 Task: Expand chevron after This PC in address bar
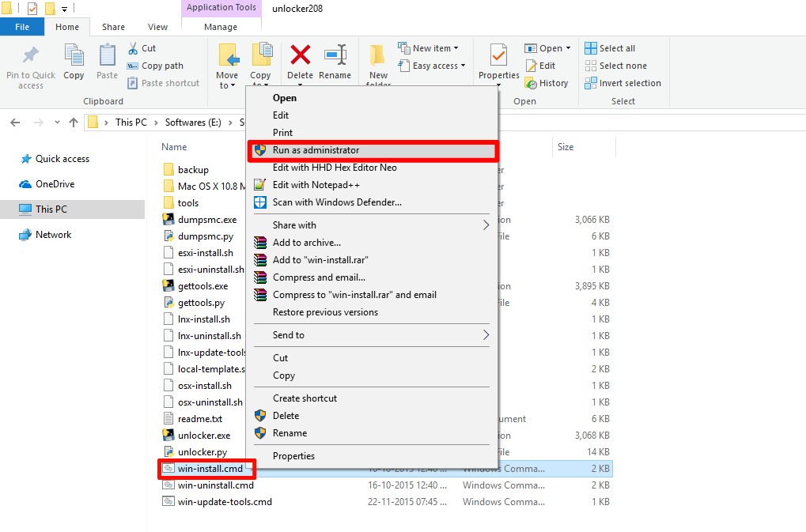[x=156, y=123]
